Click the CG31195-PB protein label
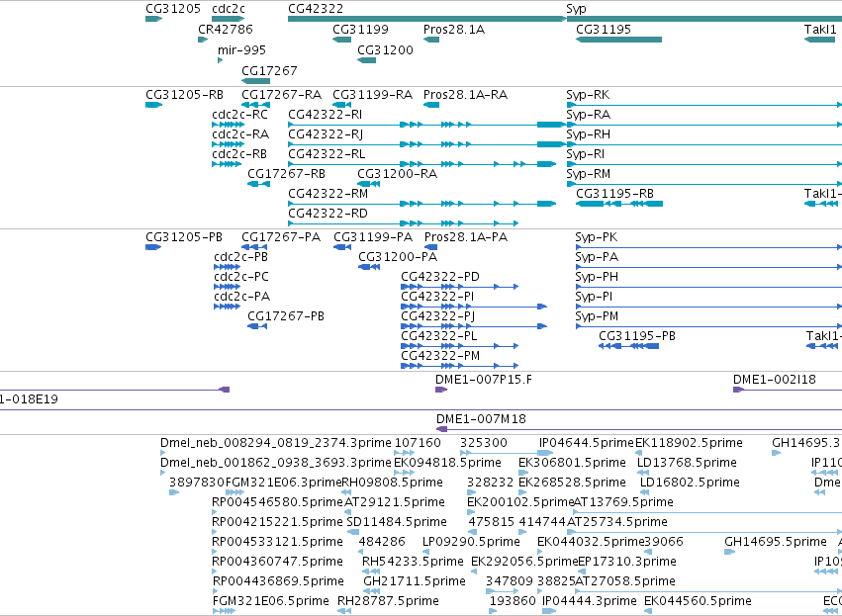 pos(637,336)
